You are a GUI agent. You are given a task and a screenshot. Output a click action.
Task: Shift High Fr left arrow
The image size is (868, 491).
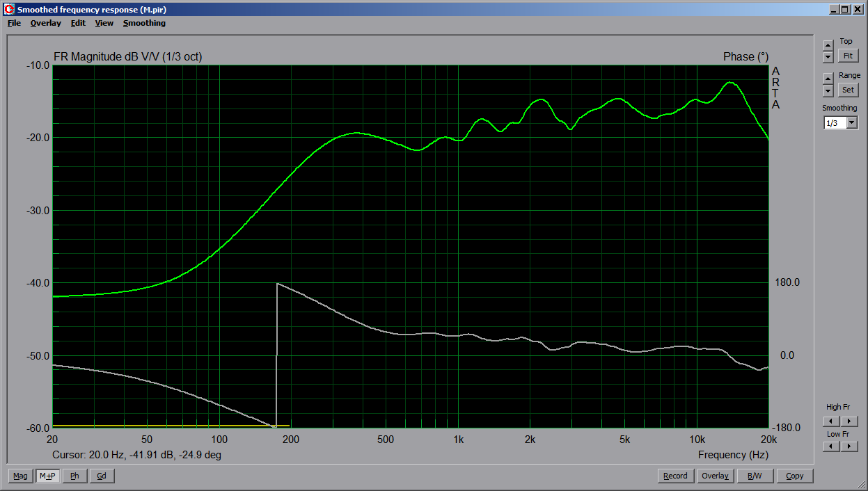(831, 421)
